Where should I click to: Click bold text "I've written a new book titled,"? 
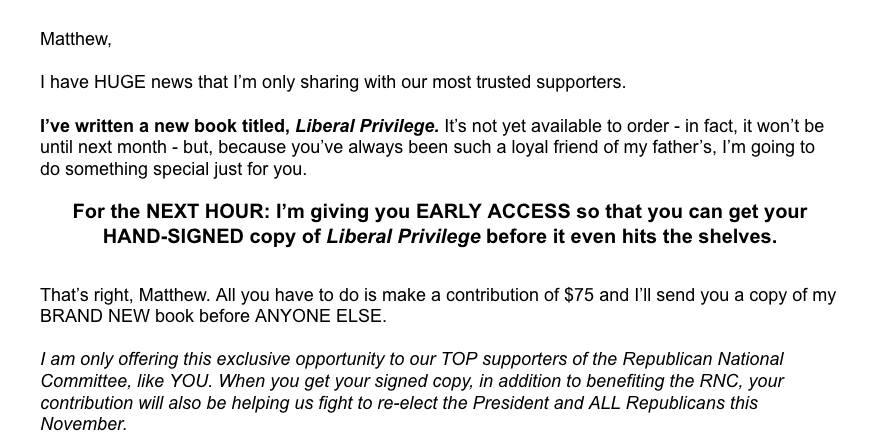[x=165, y=126]
